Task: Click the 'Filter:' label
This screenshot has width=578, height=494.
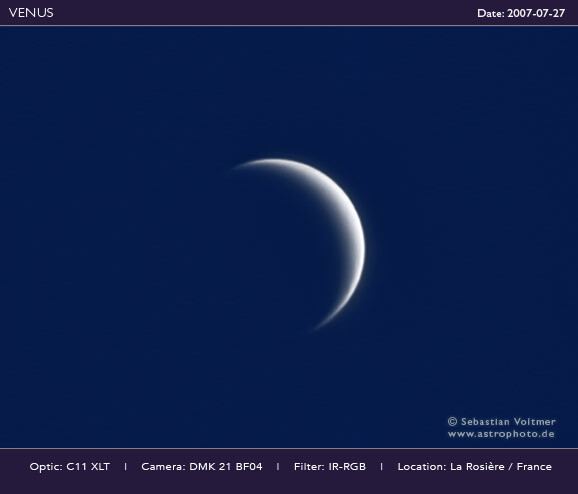Action: [x=309, y=467]
